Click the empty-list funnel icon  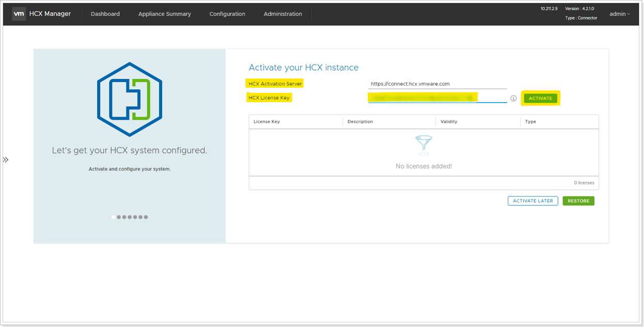[424, 145]
